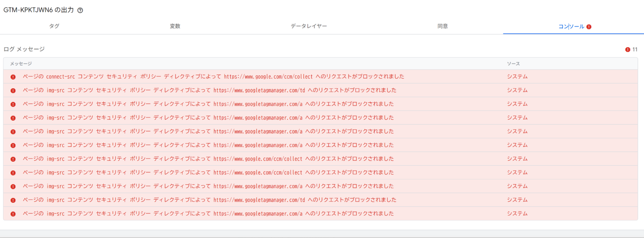
Task: Click the error icon of the connect-src message row
Action: click(x=13, y=77)
